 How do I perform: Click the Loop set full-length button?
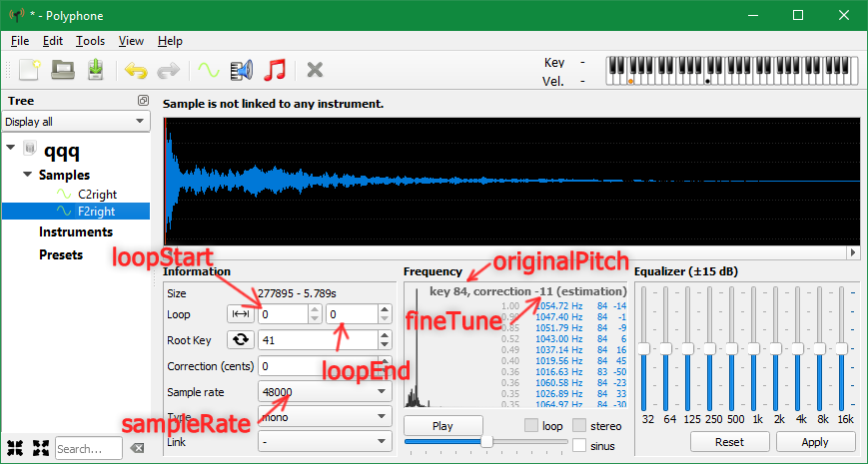coord(241,313)
